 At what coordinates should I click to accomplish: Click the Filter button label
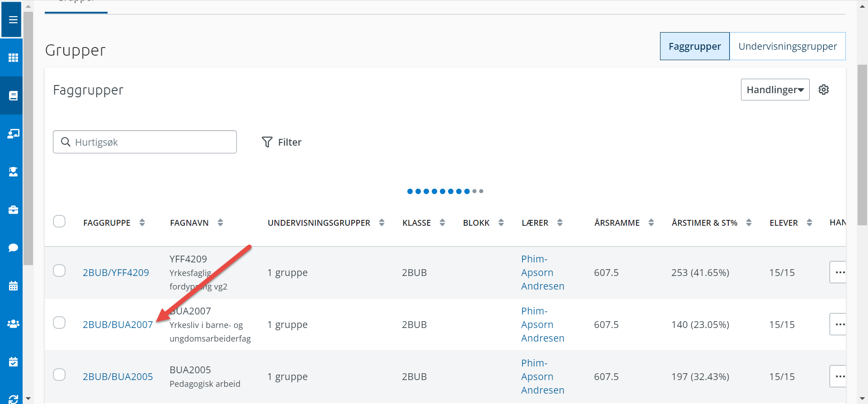coord(289,142)
